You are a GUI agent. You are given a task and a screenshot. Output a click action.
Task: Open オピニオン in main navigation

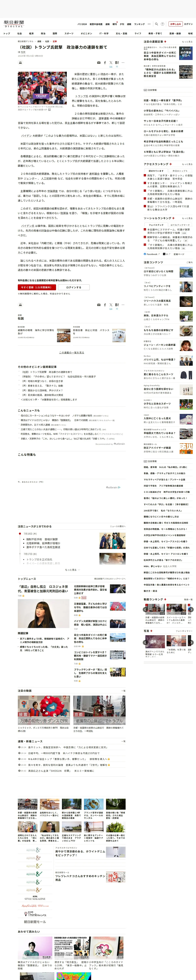point(86,33)
